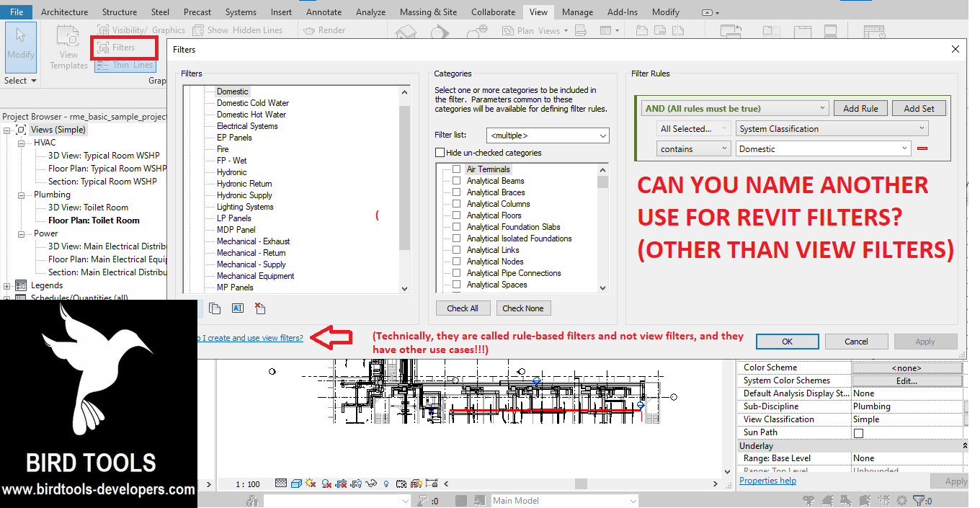Click the Add Set button
The height and width of the screenshot is (508, 980).
tap(919, 108)
